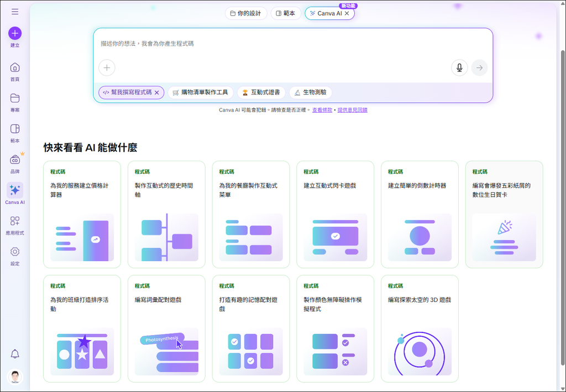Remove the 幫我撰寫程式碼 chip with its X
This screenshot has width=566, height=392.
click(157, 93)
